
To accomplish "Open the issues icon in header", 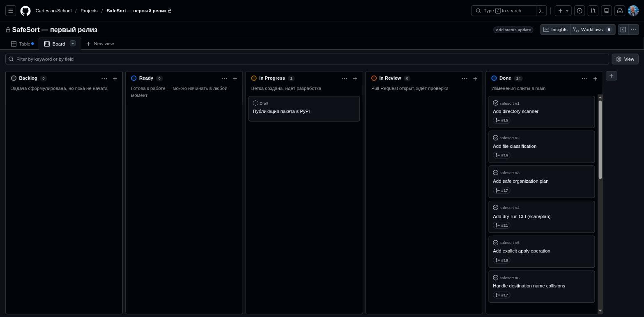I will (580, 11).
